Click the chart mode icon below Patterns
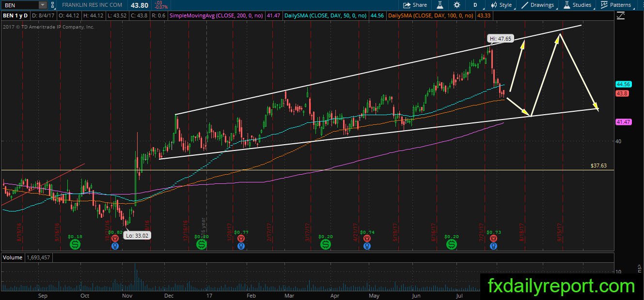Viewport: 644px width, 300px height. (622, 15)
